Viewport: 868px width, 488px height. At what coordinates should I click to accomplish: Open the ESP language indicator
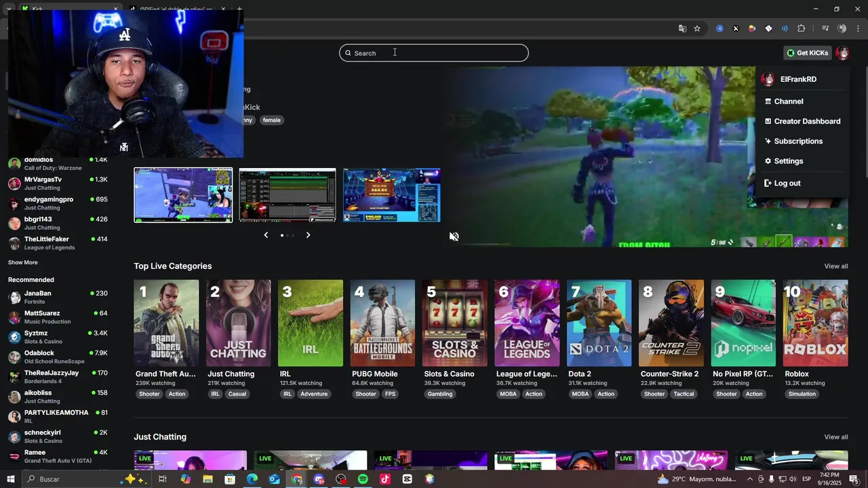click(x=807, y=479)
